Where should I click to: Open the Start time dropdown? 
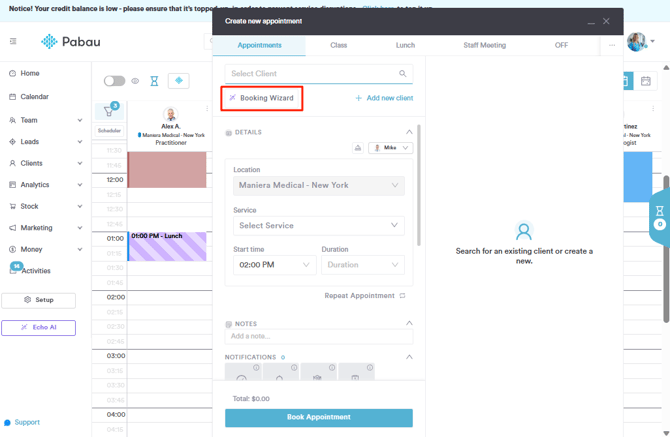click(x=274, y=265)
